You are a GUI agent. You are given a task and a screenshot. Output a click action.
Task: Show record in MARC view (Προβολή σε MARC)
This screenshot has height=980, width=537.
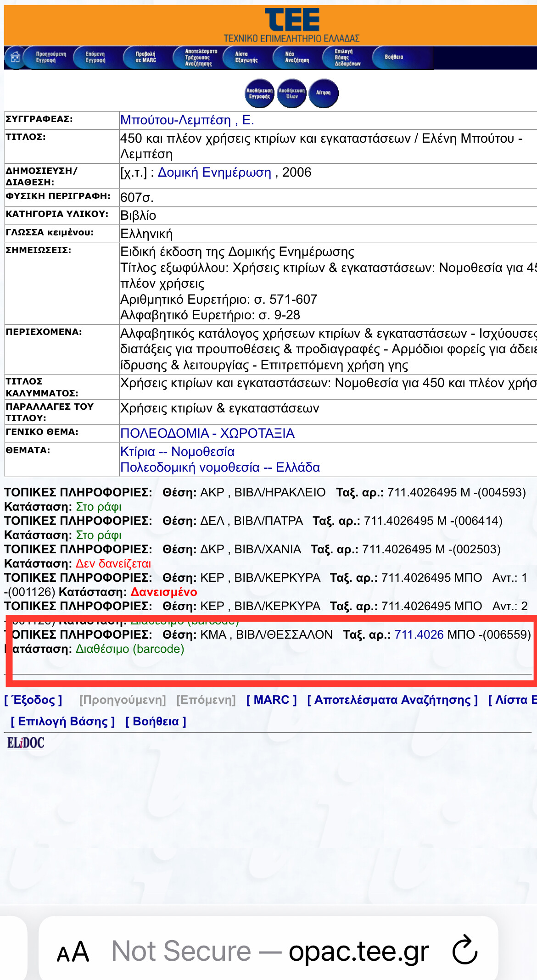pyautogui.click(x=145, y=57)
